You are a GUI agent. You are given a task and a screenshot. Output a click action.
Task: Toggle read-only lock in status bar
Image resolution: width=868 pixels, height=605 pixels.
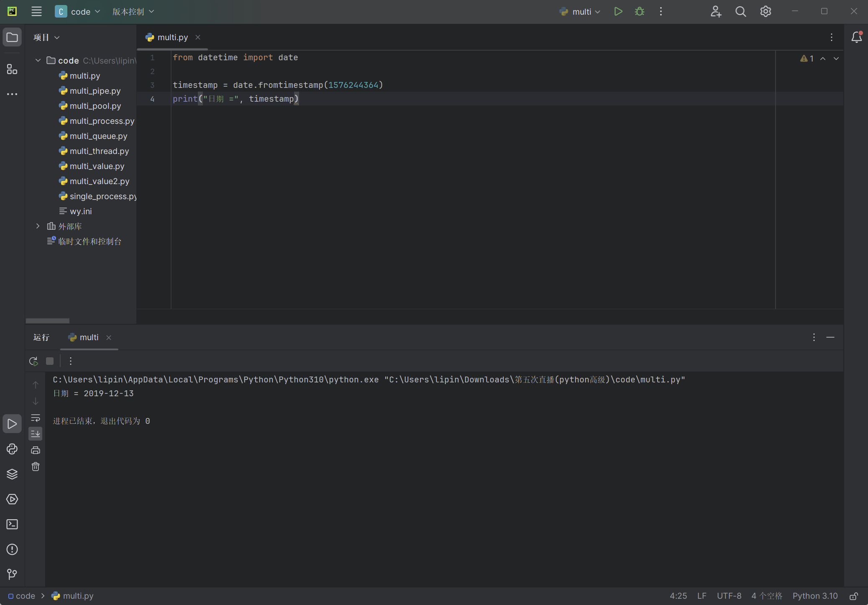point(853,596)
